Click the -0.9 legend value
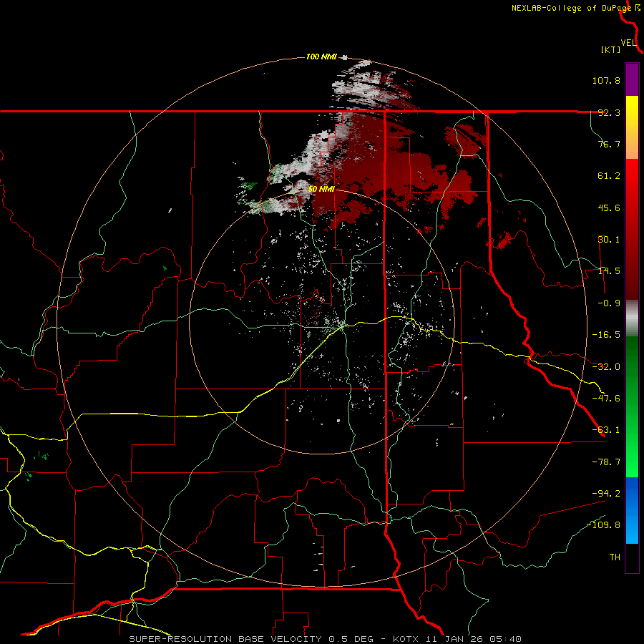Screen dimensions: 644x644 click(x=609, y=303)
